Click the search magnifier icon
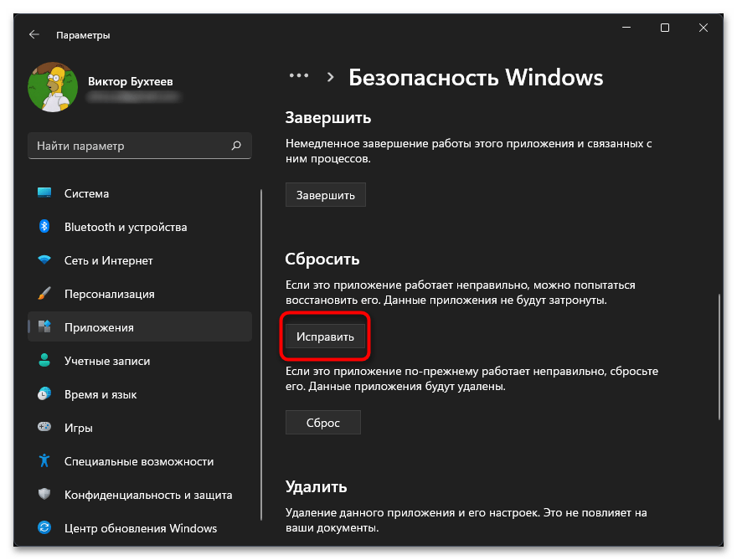This screenshot has width=737, height=560. click(x=236, y=146)
